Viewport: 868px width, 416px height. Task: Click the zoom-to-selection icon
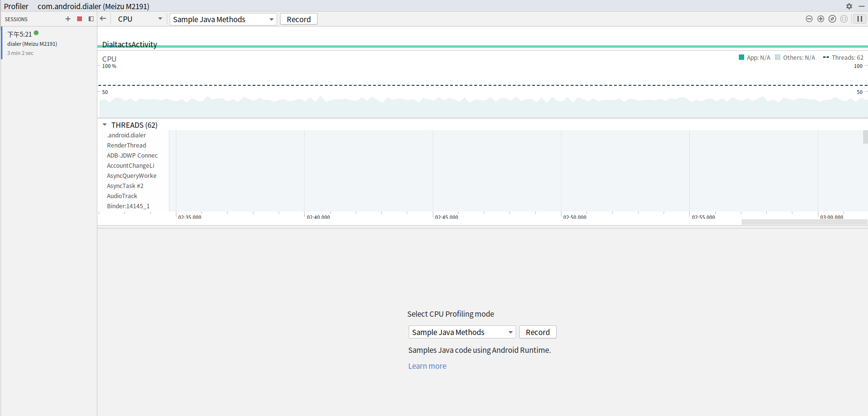pos(844,19)
